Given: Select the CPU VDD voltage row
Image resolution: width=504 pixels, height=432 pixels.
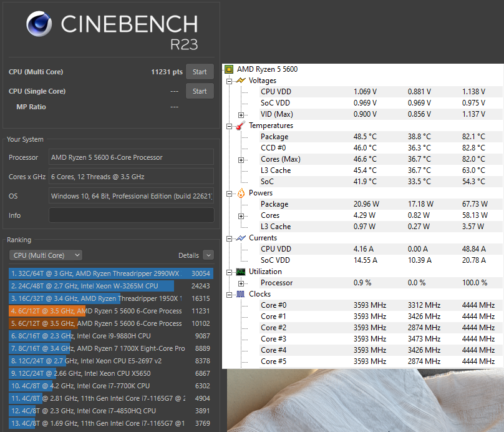Looking at the screenshot, I should click(x=381, y=92).
